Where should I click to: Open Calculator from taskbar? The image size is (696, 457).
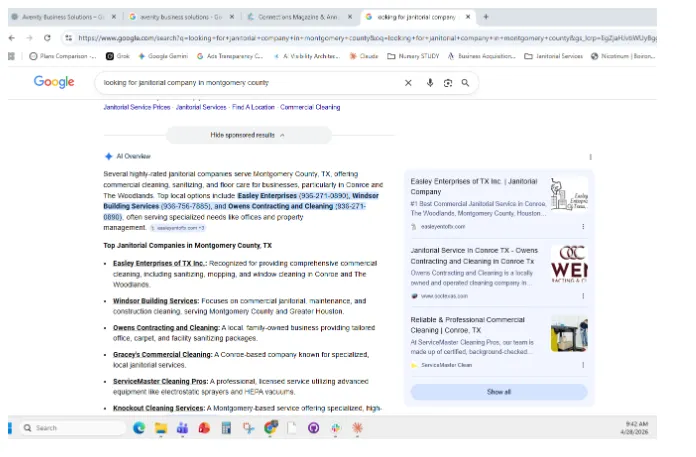[226, 428]
